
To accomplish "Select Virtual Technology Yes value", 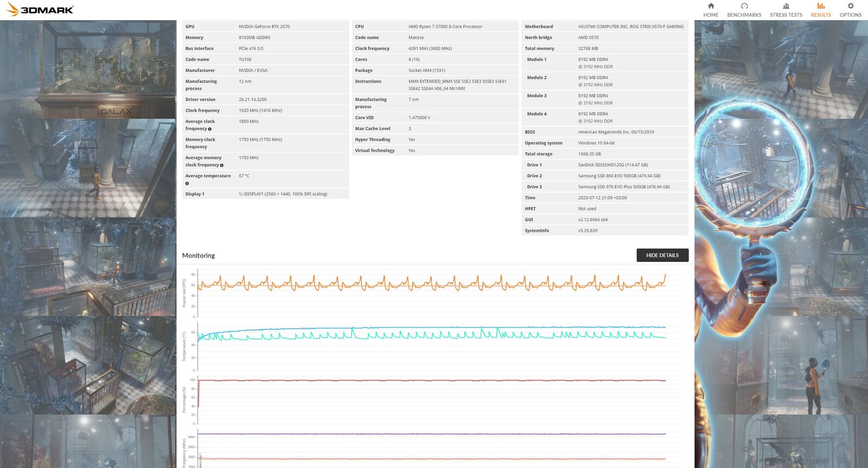I will (412, 151).
